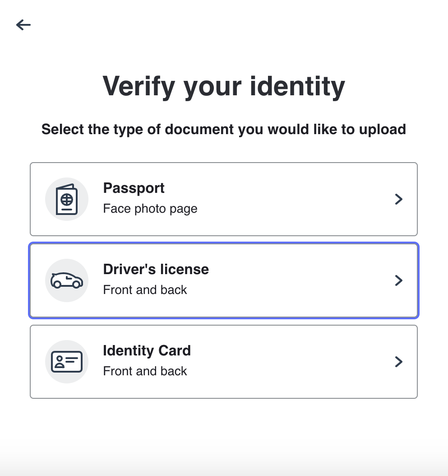Screen dimensions: 448x476
Task: Expand the Identity Card option with its arrow
Action: 398,362
